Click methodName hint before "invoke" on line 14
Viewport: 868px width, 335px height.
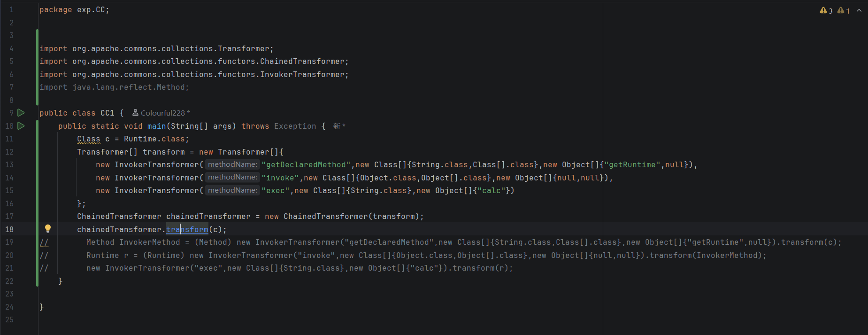coord(232,177)
